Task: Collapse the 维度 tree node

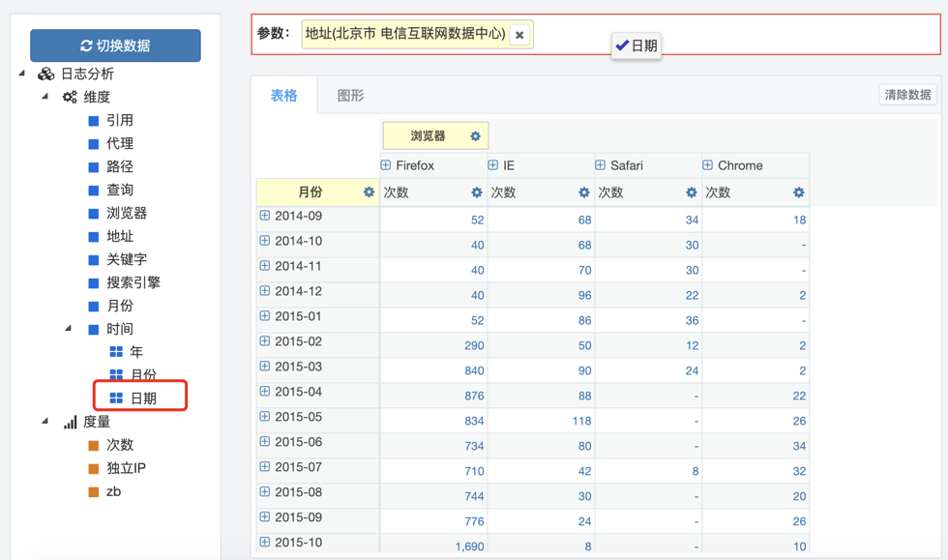Action: pyautogui.click(x=44, y=97)
